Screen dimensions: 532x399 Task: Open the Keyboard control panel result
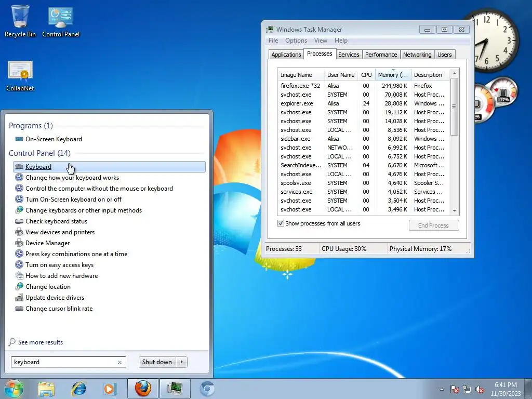[x=109, y=167]
